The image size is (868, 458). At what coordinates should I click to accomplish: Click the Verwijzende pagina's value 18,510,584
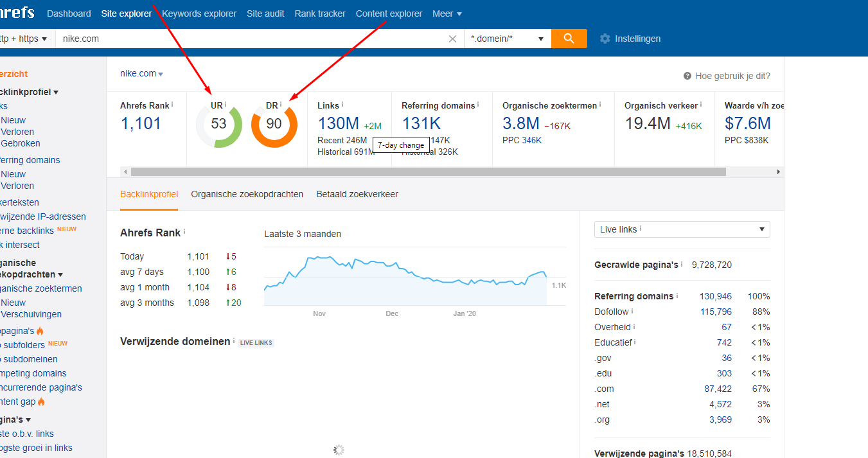(709, 454)
